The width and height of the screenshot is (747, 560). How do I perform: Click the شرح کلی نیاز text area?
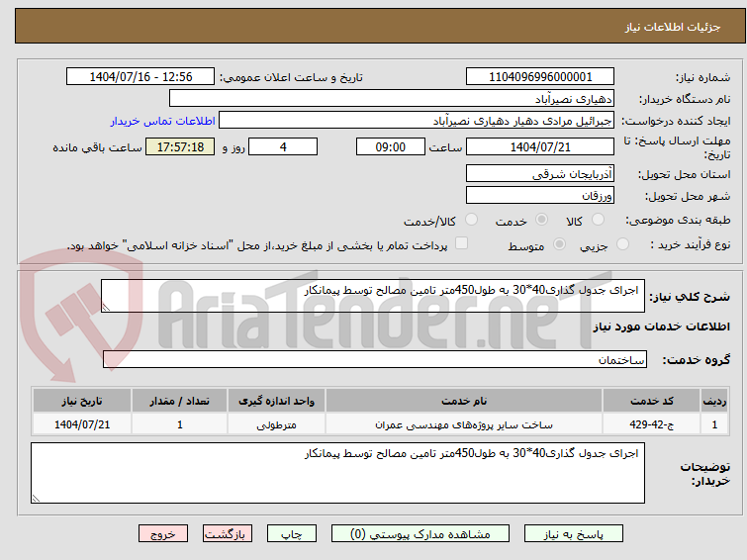(373, 296)
